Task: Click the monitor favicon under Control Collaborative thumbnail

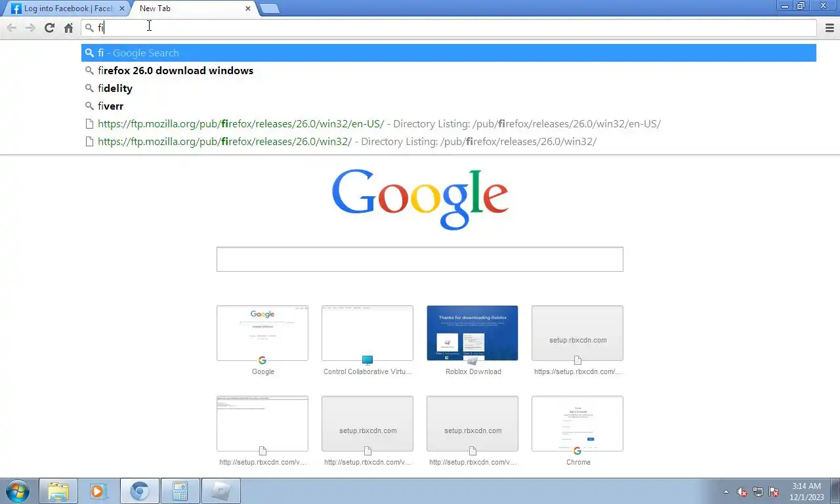Action: point(367,360)
